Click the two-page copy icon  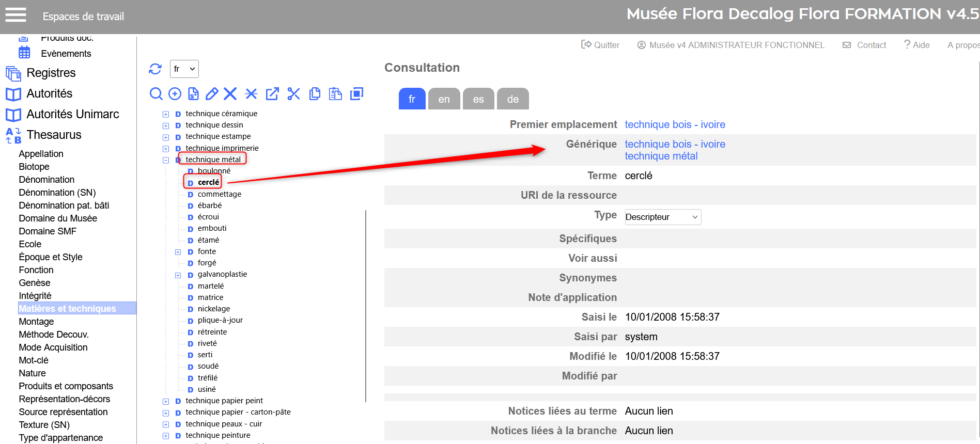pos(315,93)
